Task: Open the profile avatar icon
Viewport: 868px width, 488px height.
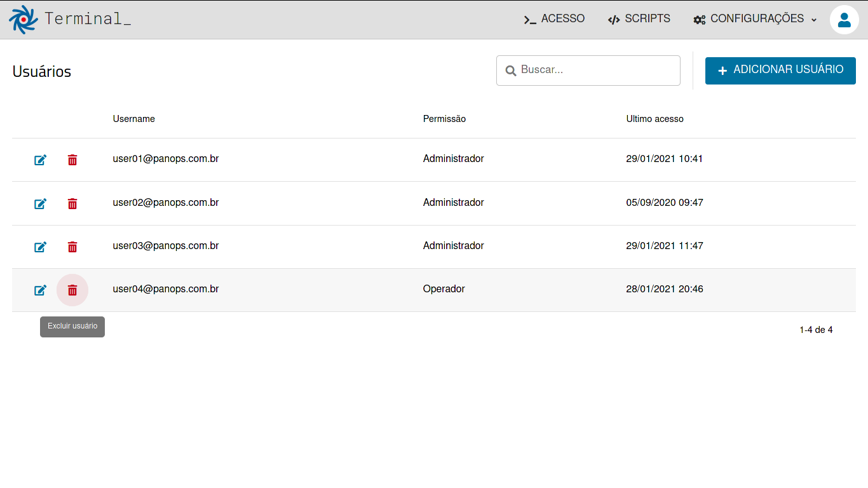Action: pyautogui.click(x=844, y=20)
